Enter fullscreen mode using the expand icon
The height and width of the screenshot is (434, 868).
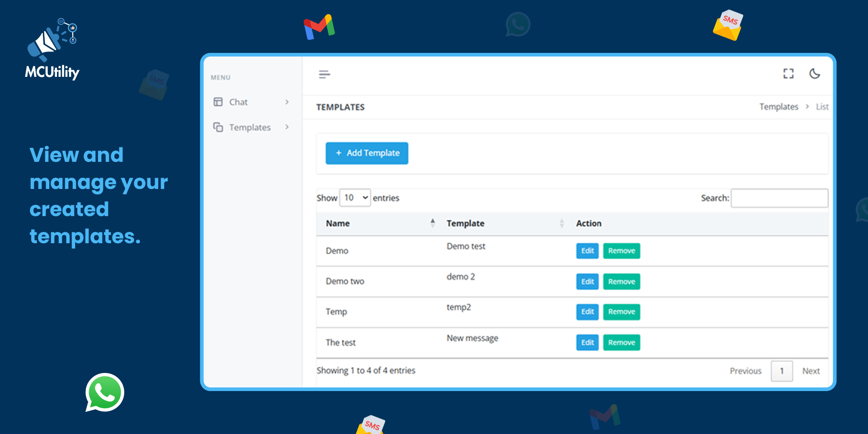[788, 74]
